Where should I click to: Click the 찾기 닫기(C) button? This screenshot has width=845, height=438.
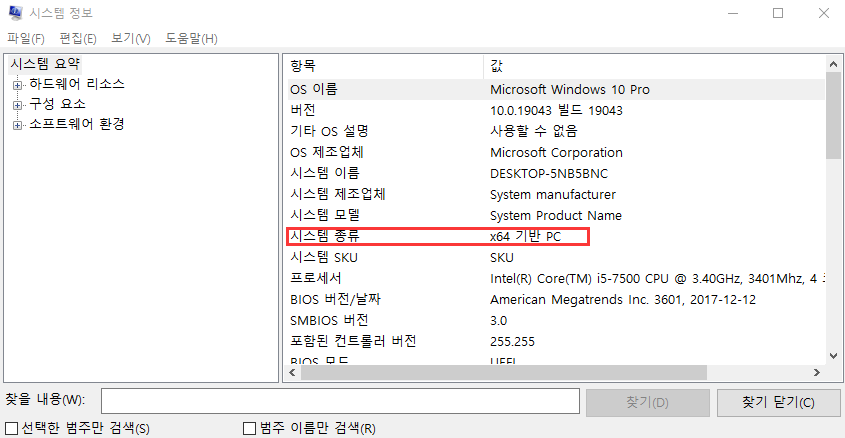[777, 402]
